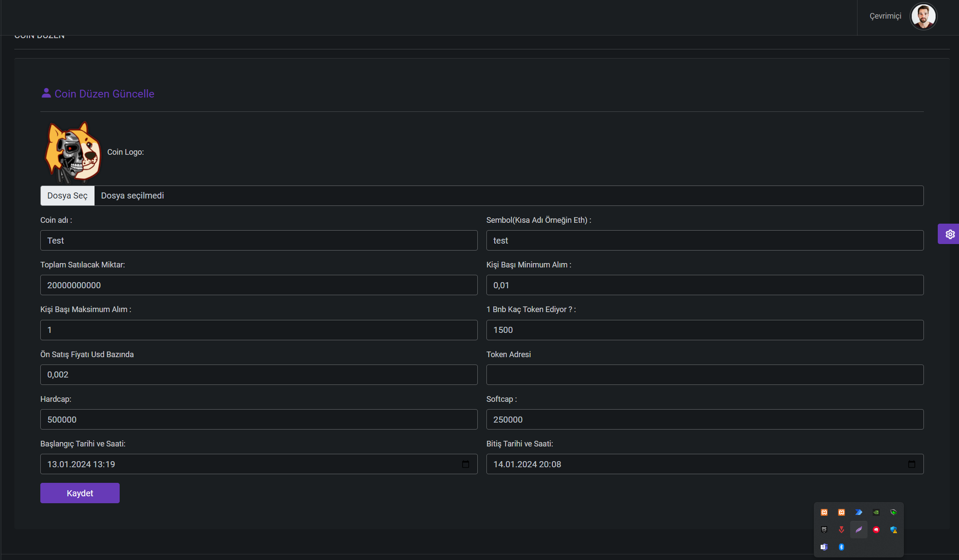Open NVIDIA icon in system tray
This screenshot has width=959, height=560.
876,512
